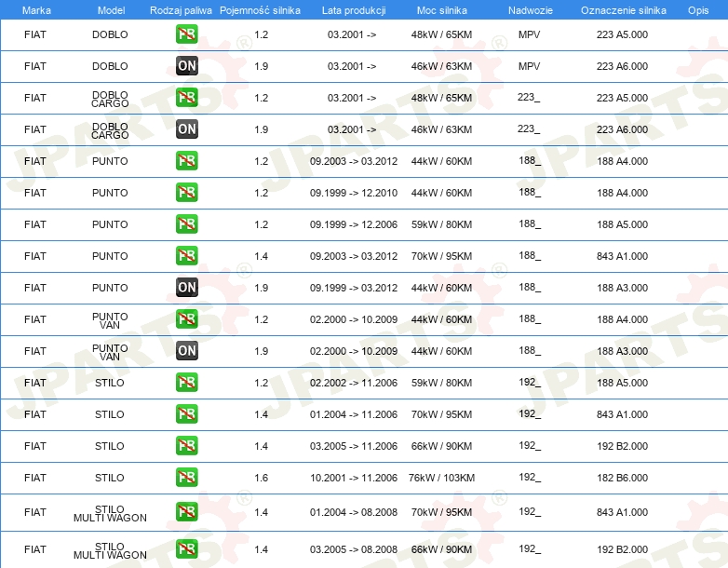Click the petrol icon in the STILO MULTI WAGON 66kW row
This screenshot has height=568, width=728.
tap(186, 549)
